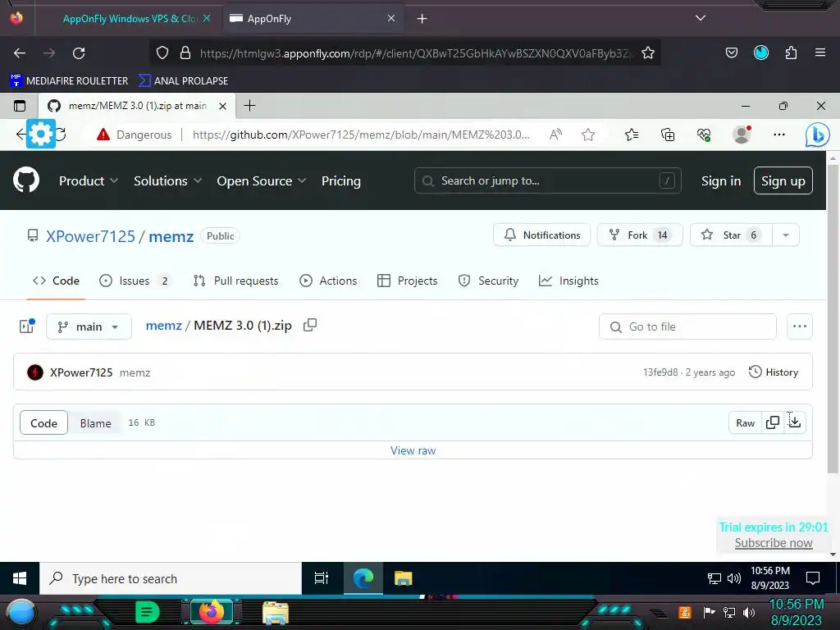This screenshot has width=840, height=630.
Task: Open Edge favorites list icon
Action: [x=632, y=135]
